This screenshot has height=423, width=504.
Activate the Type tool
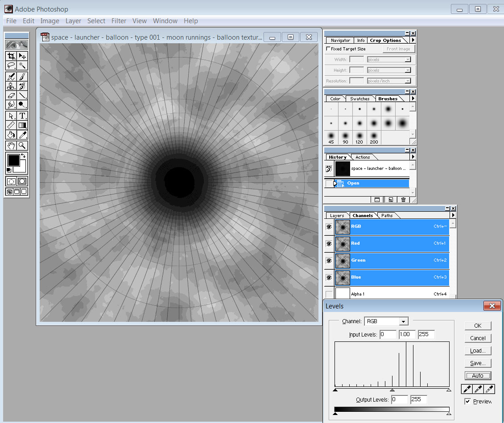(x=22, y=116)
